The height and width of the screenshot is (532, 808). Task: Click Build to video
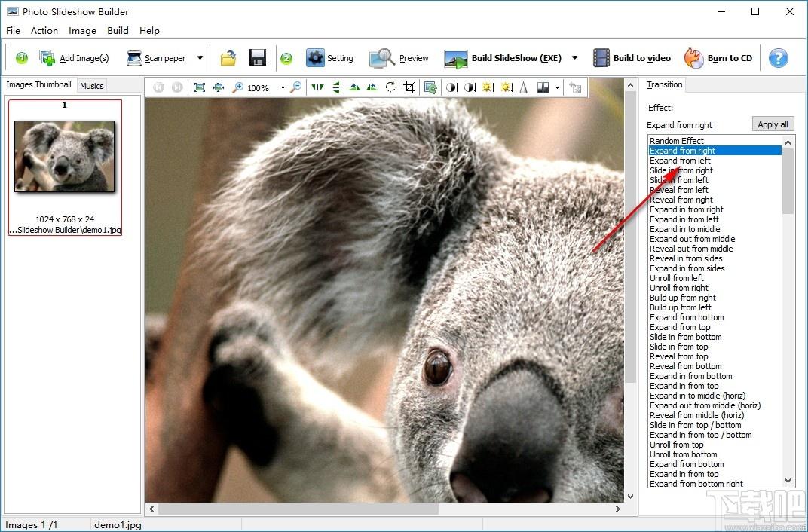tap(632, 58)
